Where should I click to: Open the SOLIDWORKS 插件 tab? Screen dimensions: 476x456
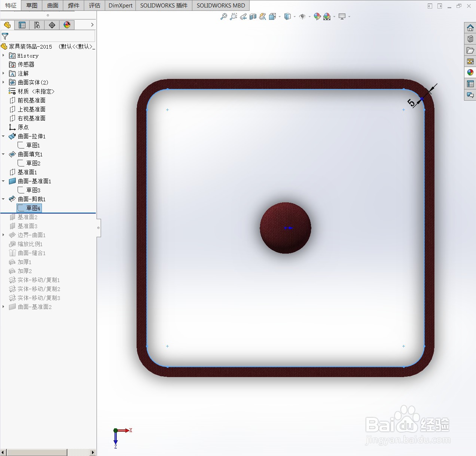164,5
